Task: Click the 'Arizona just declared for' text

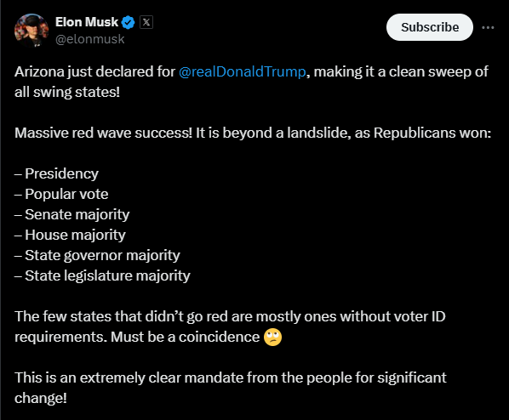Action: tap(94, 72)
